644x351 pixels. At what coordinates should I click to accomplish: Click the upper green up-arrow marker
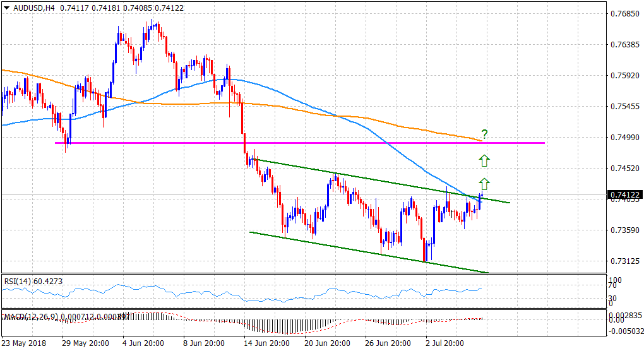(x=484, y=160)
